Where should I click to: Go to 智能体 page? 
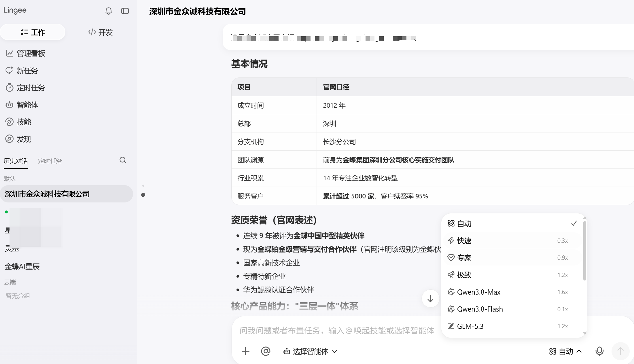click(x=22, y=105)
